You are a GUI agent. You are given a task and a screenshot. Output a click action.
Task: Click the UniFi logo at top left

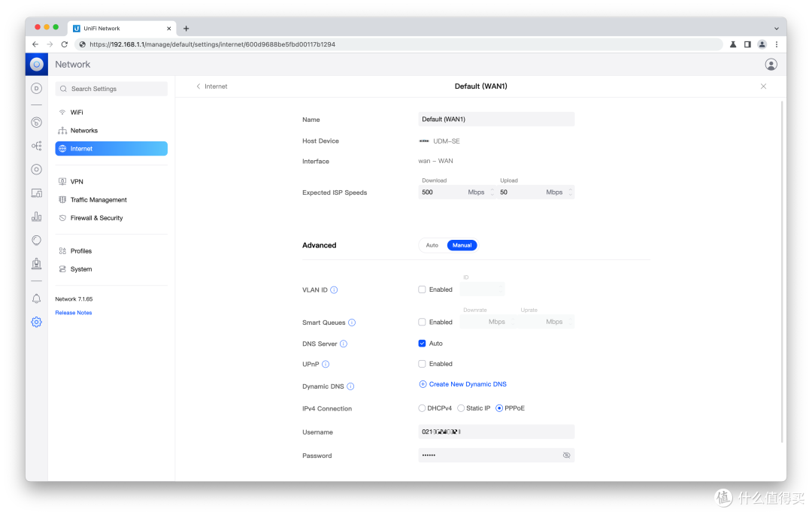point(36,65)
